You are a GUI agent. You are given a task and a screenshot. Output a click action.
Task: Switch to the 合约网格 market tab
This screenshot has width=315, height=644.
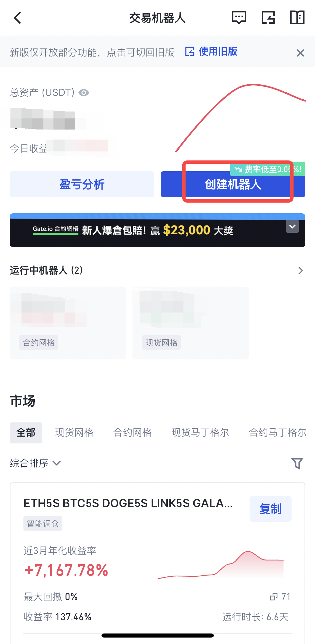132,433
